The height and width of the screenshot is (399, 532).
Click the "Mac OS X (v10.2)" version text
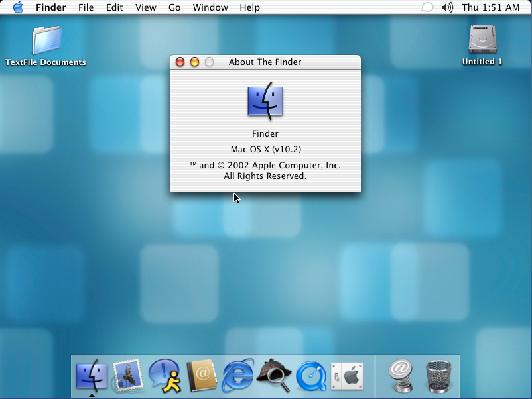coord(265,150)
